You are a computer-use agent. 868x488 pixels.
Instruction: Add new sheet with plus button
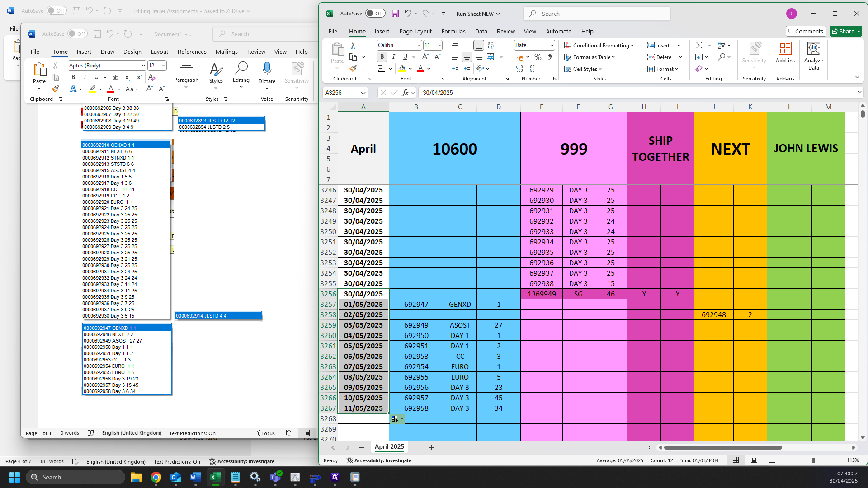click(431, 447)
